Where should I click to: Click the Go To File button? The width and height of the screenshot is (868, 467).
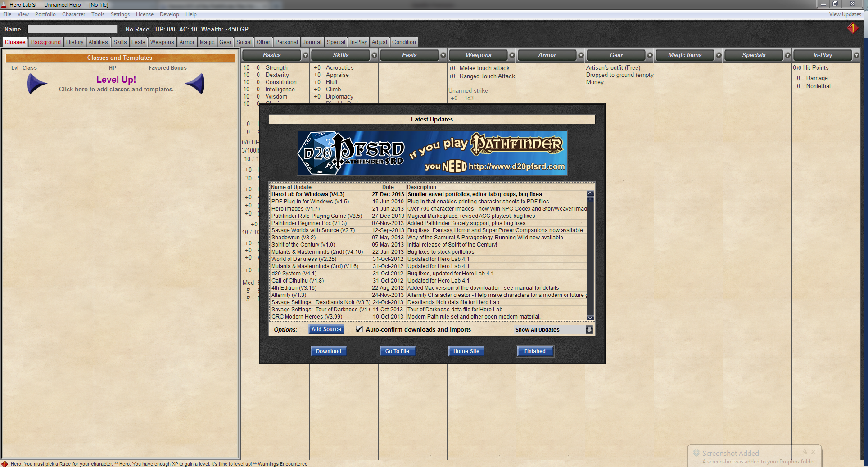coord(397,351)
